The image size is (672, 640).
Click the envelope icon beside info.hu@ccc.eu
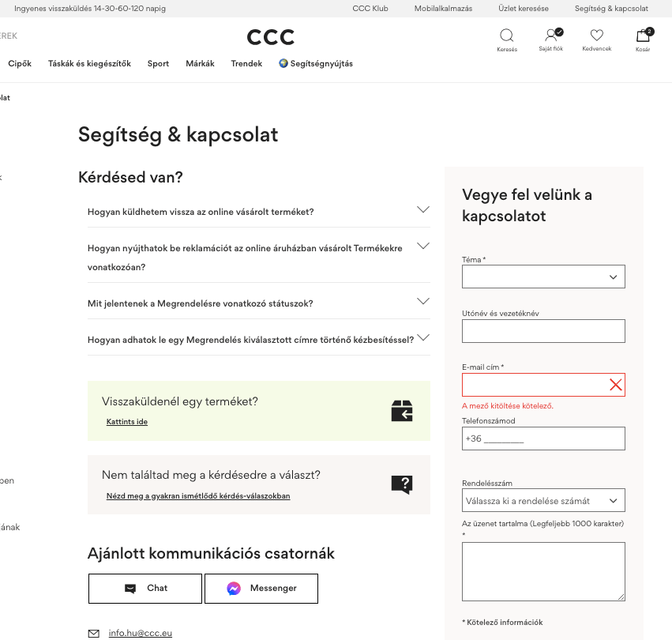click(94, 633)
